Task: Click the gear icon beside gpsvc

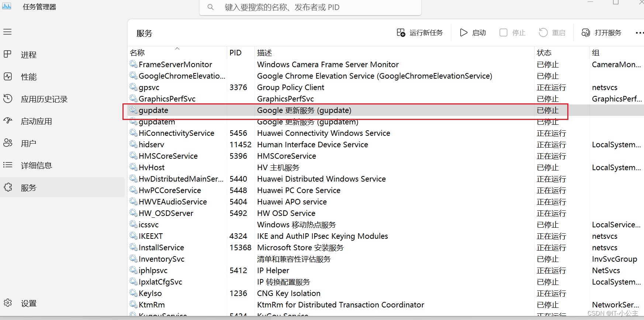Action: point(134,87)
